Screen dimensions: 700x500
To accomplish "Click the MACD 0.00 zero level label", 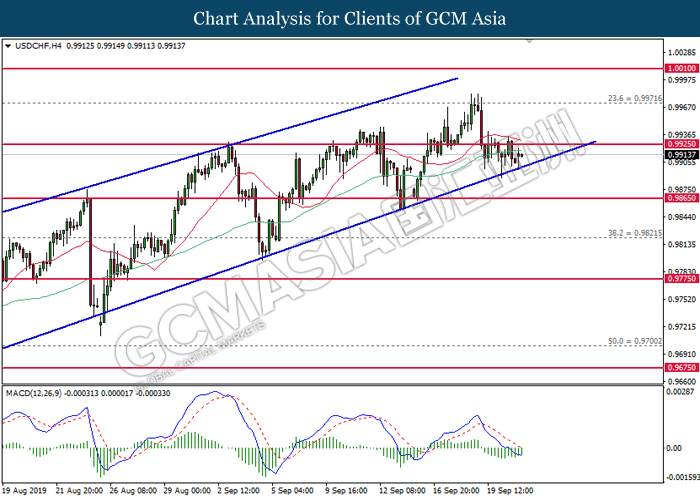I will coord(674,448).
